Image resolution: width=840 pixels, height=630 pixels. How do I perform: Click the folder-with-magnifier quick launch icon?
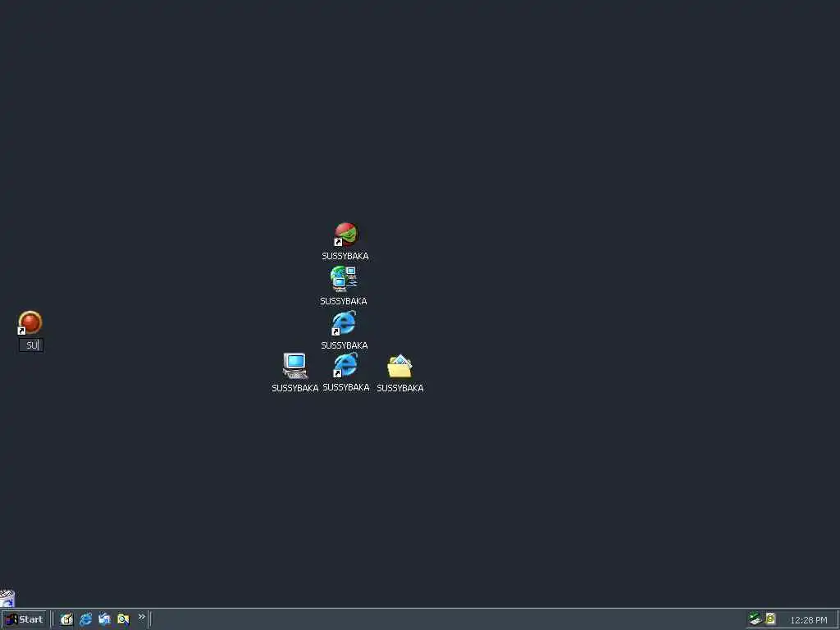(x=123, y=619)
